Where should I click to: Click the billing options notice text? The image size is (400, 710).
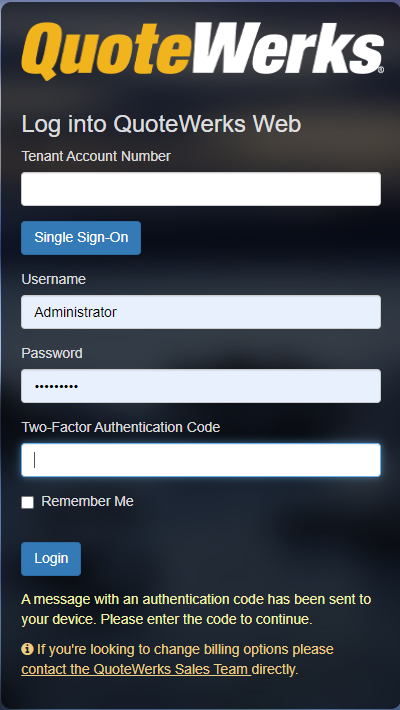tap(178, 659)
